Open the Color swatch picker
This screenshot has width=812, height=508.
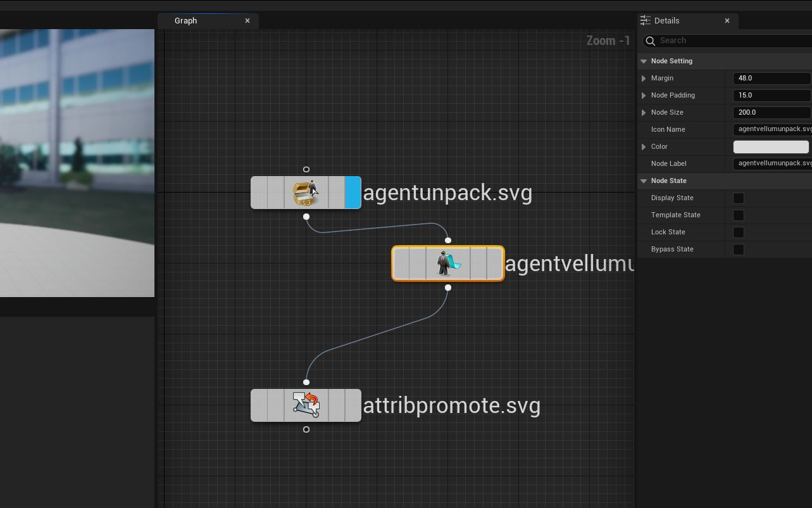770,147
